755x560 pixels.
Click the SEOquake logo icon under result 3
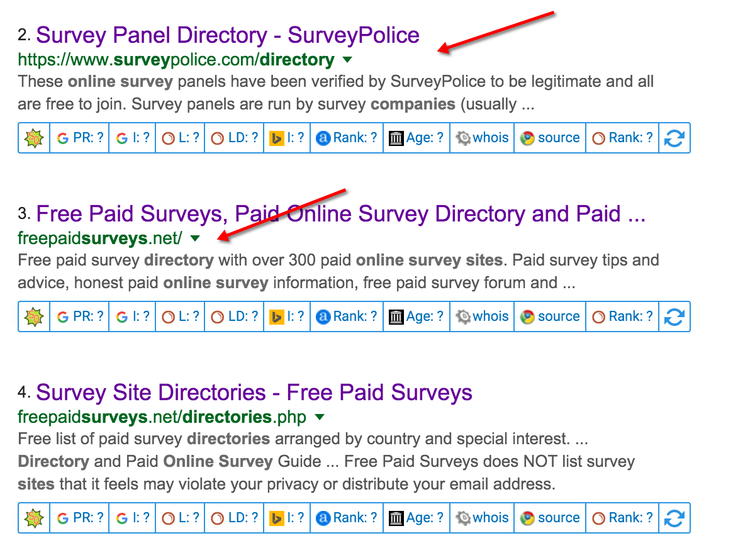tap(34, 316)
